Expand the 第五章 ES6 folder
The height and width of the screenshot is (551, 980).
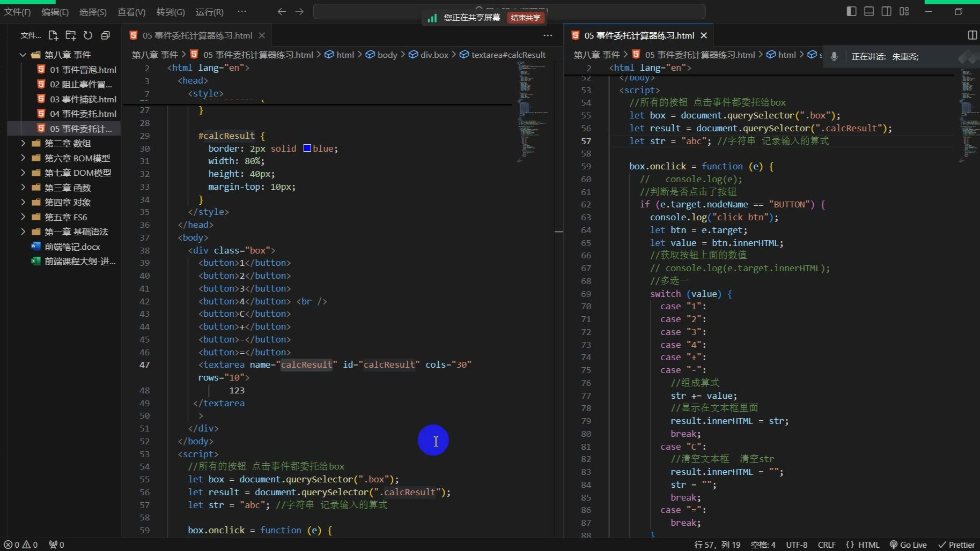click(64, 217)
